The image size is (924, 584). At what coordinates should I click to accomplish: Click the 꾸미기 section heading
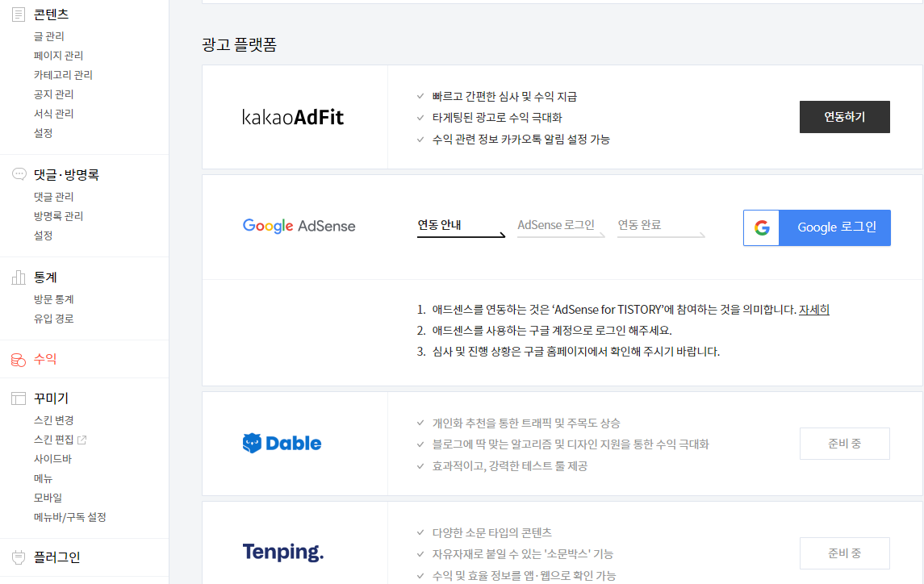52,398
